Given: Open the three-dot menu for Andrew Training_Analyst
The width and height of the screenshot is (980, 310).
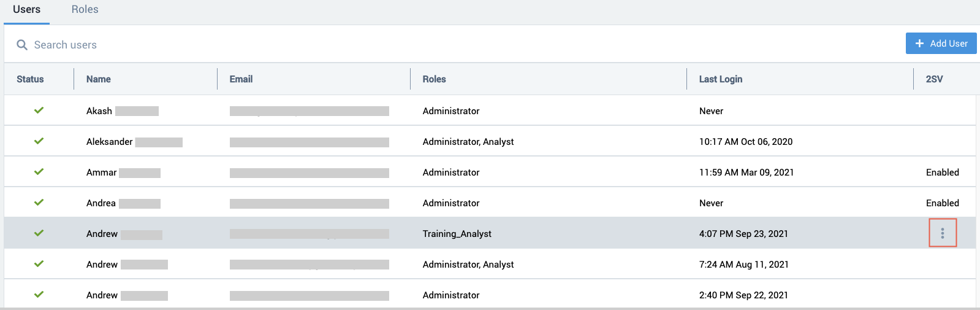Looking at the screenshot, I should 942,233.
